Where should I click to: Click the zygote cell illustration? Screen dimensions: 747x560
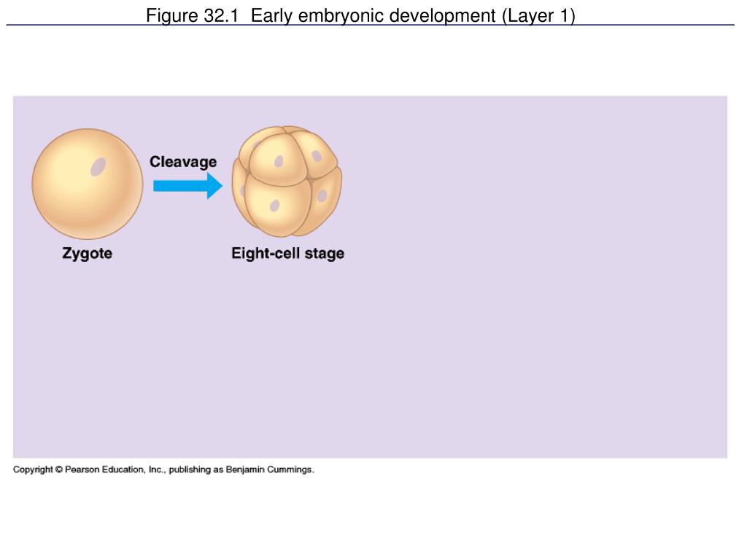88,184
